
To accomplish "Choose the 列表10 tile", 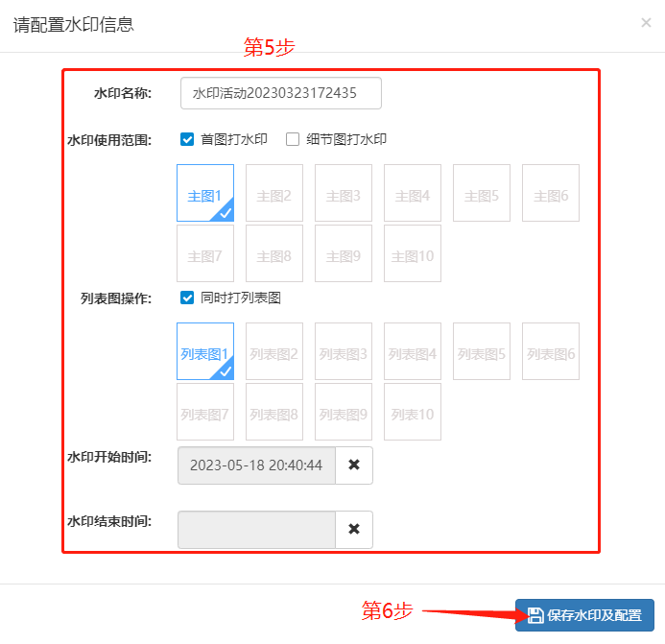I will coord(413,413).
